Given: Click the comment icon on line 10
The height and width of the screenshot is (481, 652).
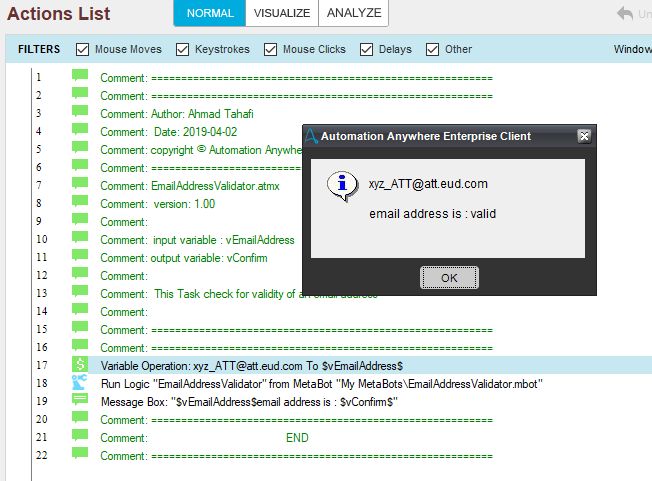Looking at the screenshot, I should (80, 238).
